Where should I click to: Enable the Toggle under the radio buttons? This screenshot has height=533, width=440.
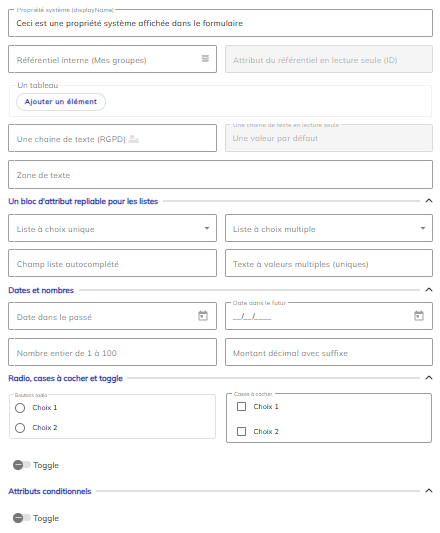[x=22, y=465]
